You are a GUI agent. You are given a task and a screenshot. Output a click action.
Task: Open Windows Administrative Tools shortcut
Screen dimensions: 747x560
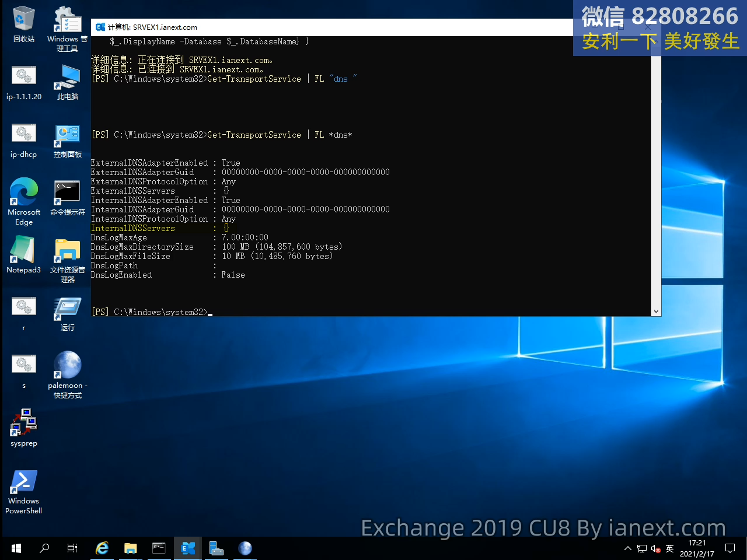(x=67, y=29)
